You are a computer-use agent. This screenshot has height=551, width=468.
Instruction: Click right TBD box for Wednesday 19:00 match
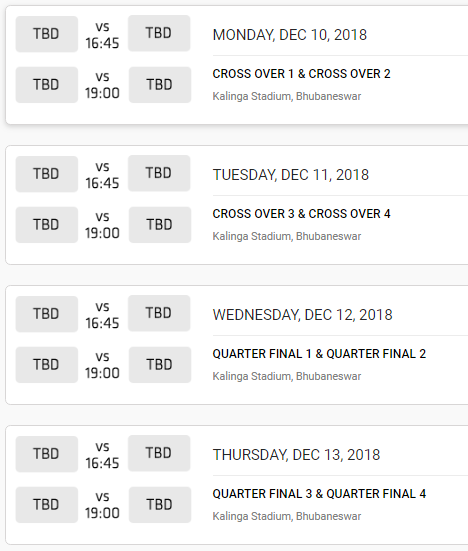pyautogui.click(x=160, y=364)
